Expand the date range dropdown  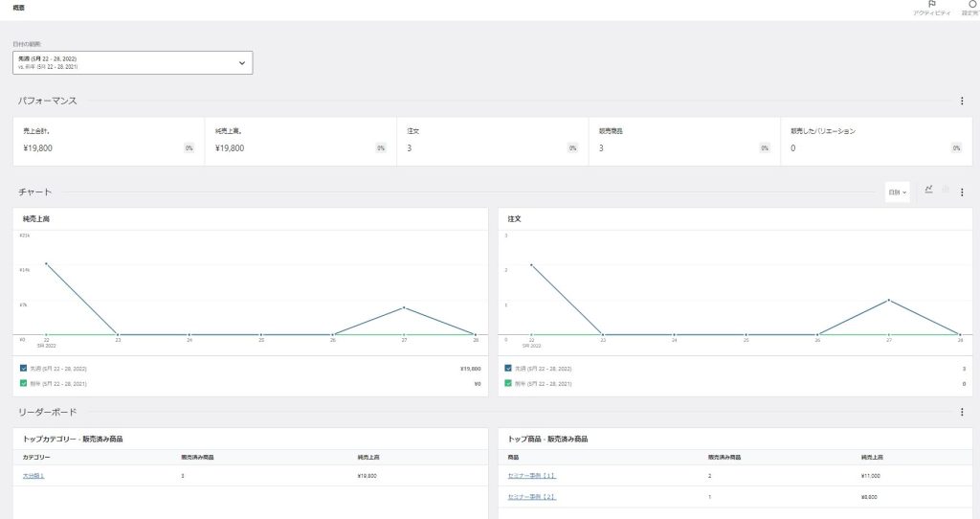(x=133, y=63)
